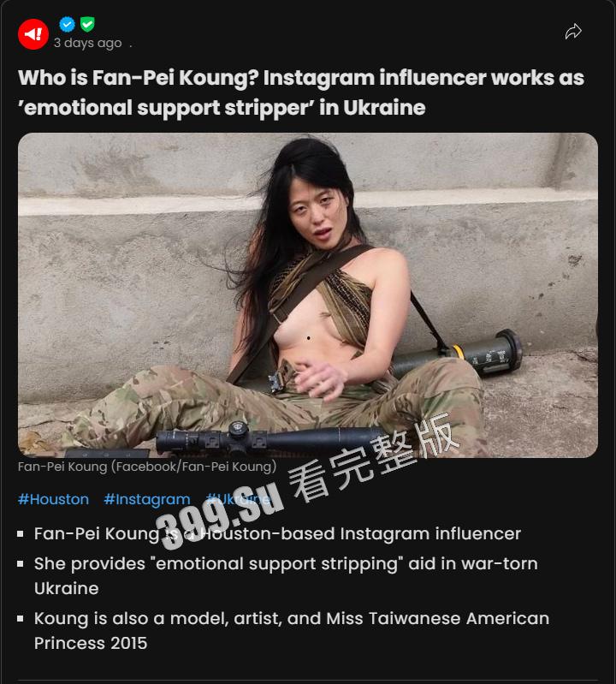Open the #Ukraine hashtag
This screenshot has width=616, height=684.
(x=238, y=499)
